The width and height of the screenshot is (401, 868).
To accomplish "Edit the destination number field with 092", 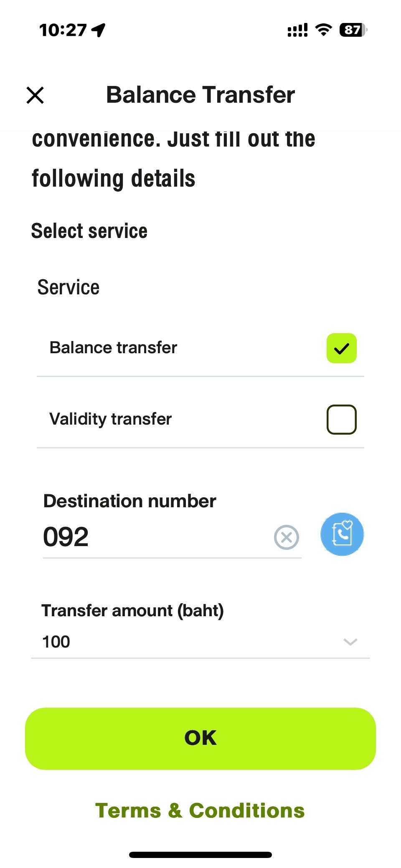I will tap(155, 537).
